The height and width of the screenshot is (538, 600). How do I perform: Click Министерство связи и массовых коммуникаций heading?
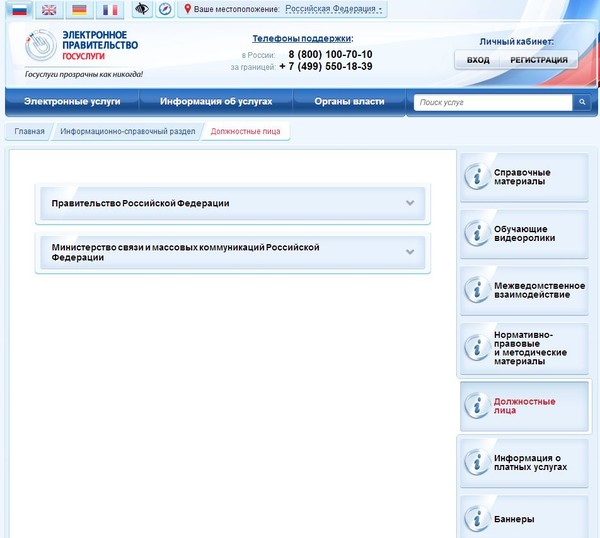pos(186,252)
